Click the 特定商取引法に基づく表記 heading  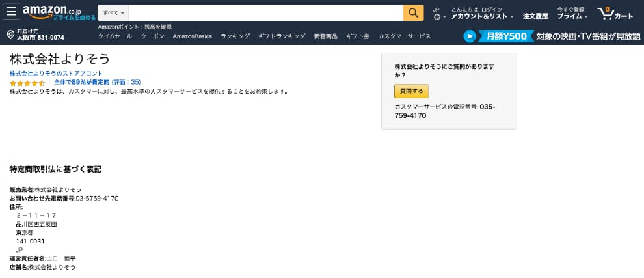[55, 169]
